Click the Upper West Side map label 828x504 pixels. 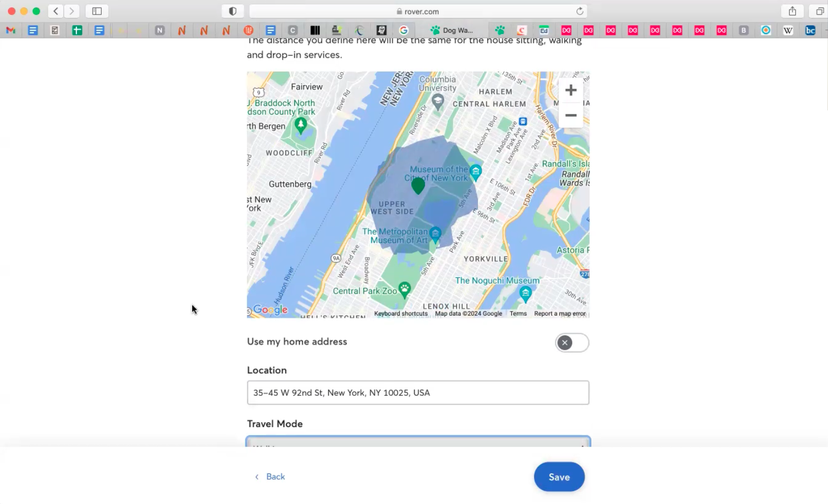[392, 208]
